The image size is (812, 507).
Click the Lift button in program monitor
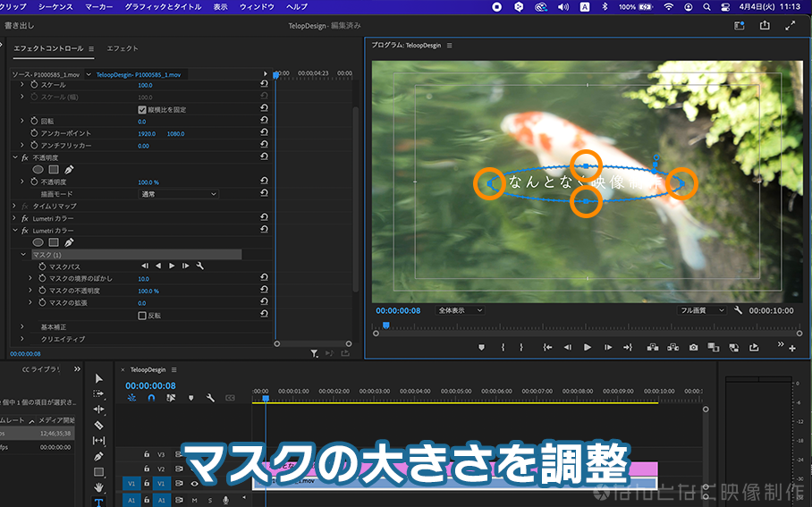653,348
